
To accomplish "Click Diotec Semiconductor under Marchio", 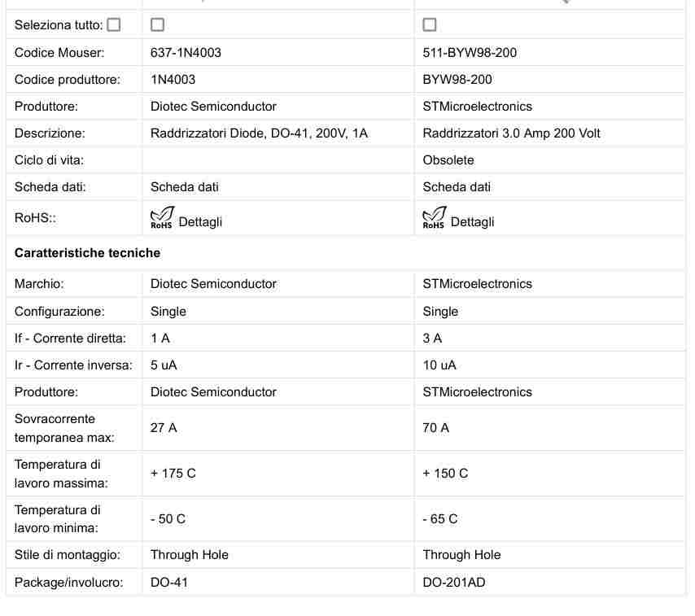I will coord(213,284).
